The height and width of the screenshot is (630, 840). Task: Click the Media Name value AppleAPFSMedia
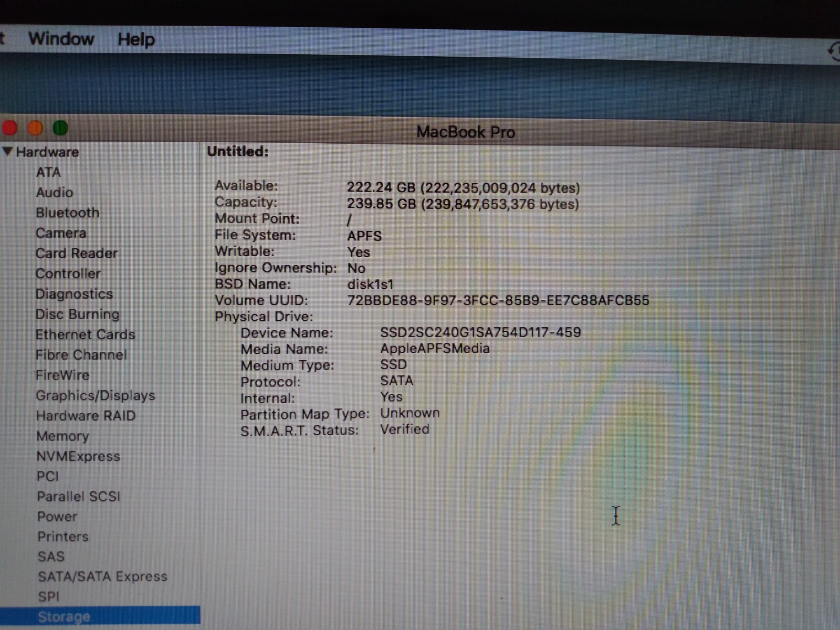[x=435, y=349]
